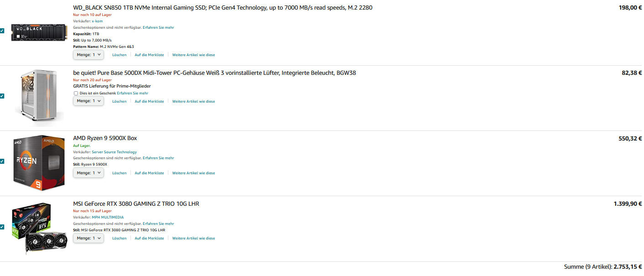Click 'Kapazität: 1TB' detail line

tap(86, 34)
